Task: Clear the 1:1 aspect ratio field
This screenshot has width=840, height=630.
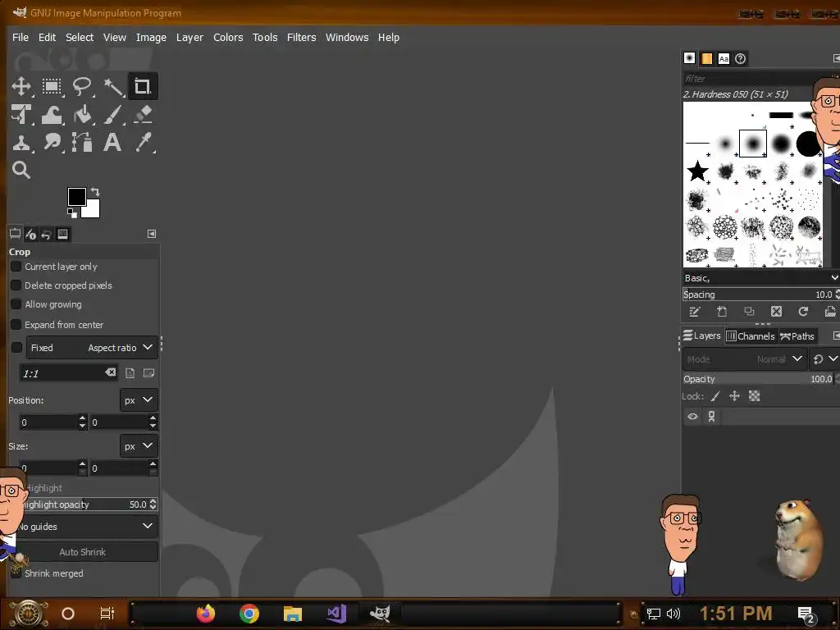Action: click(x=111, y=372)
